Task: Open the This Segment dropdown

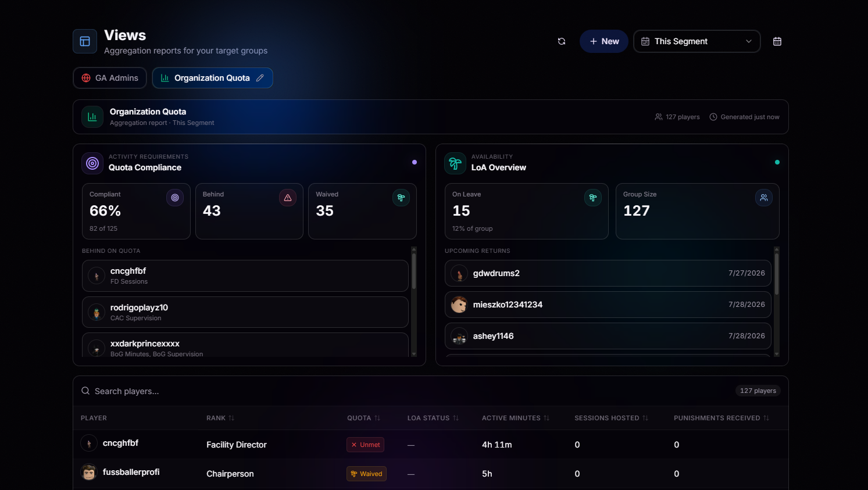Action: point(697,41)
